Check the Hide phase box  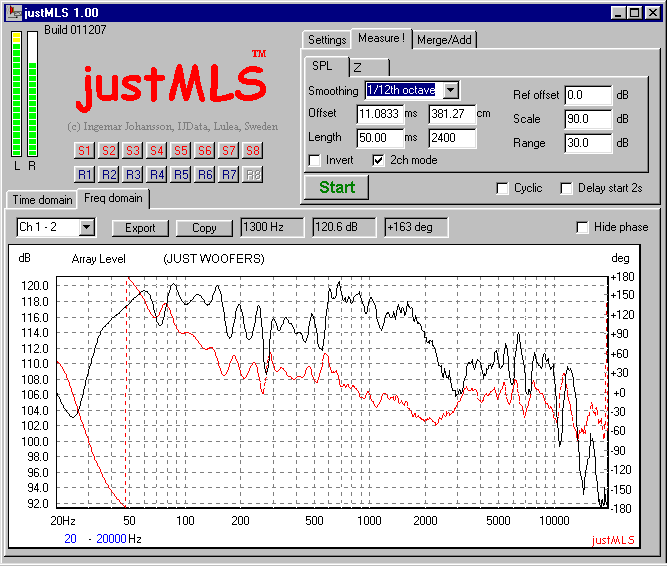tap(582, 227)
